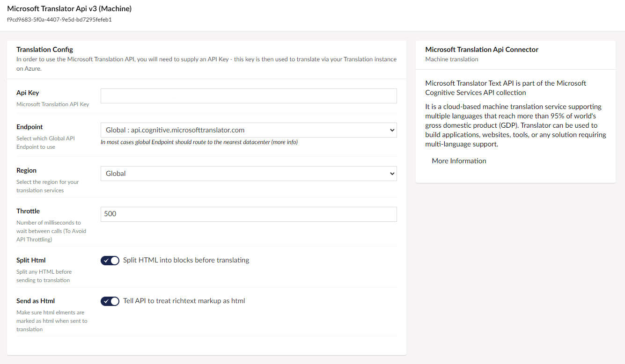The height and width of the screenshot is (364, 625).
Task: Click 'Split HTML into blocks before translating' text
Action: tap(186, 260)
